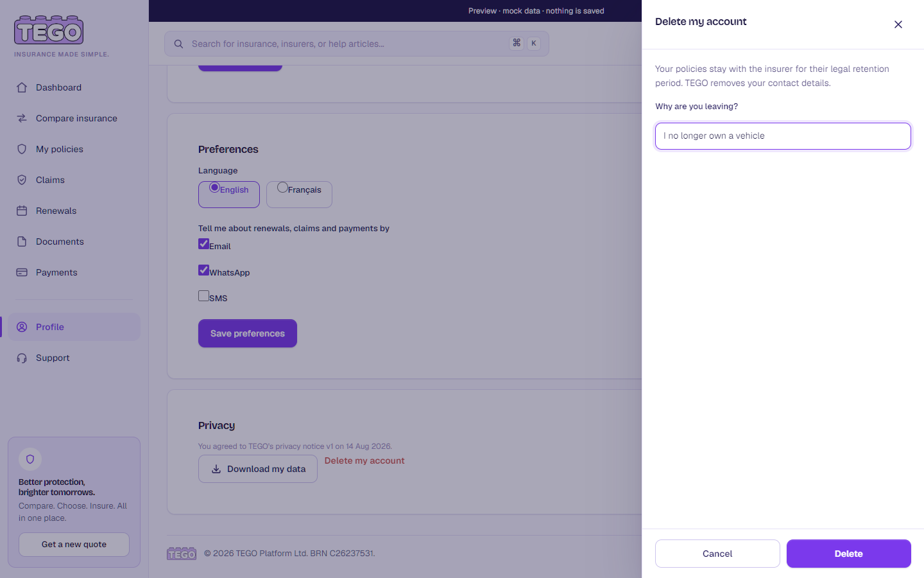Click the Command-K shortcut hint
924x578 pixels.
(x=525, y=43)
